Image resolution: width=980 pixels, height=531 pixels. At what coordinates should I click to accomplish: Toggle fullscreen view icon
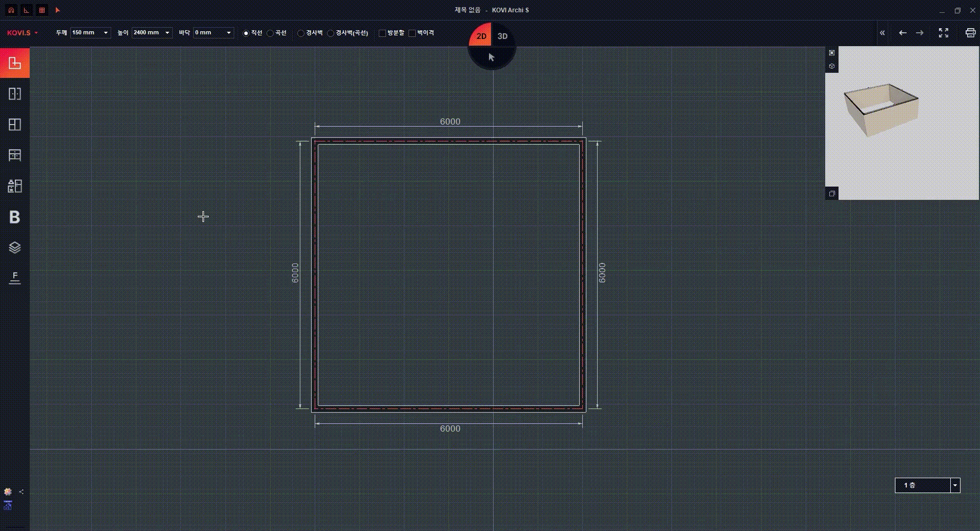943,33
